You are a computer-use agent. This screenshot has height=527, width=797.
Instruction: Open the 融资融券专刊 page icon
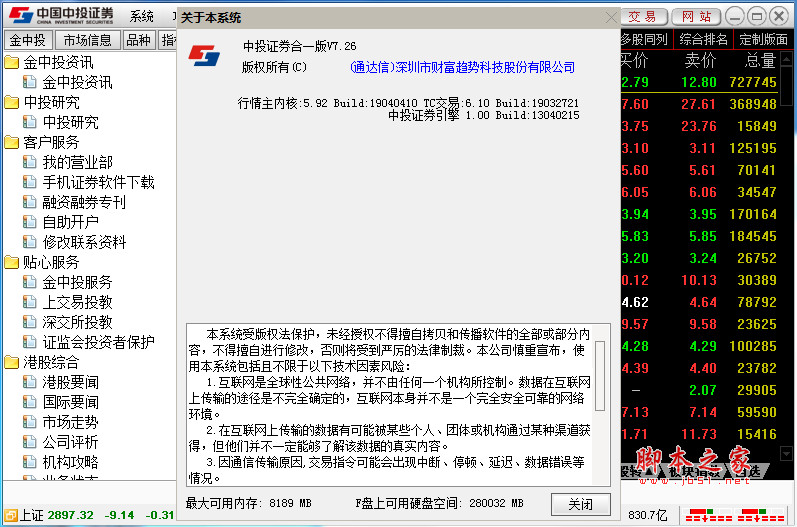[x=29, y=202]
